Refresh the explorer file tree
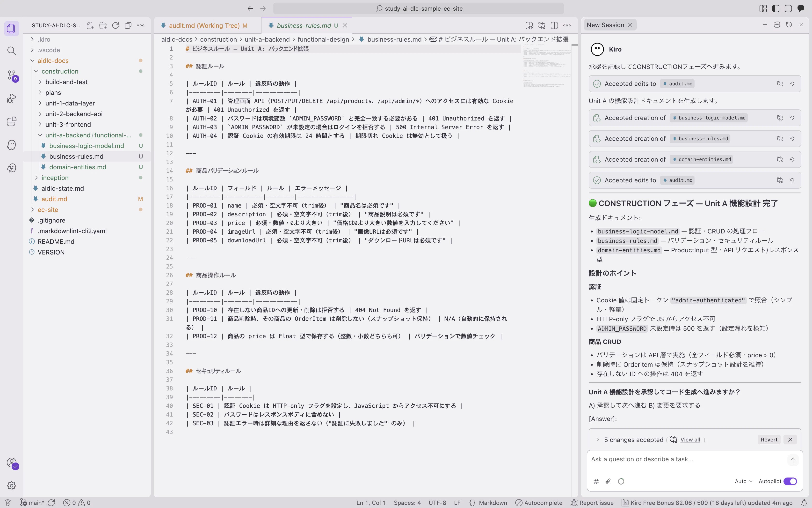 116,26
